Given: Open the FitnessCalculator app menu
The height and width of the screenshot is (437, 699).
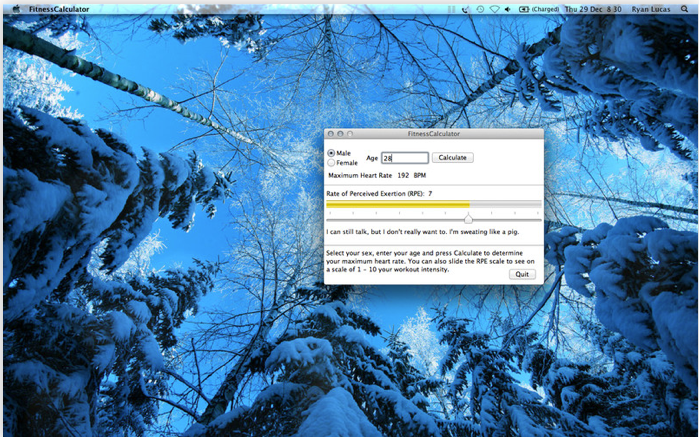Looking at the screenshot, I should point(59,9).
